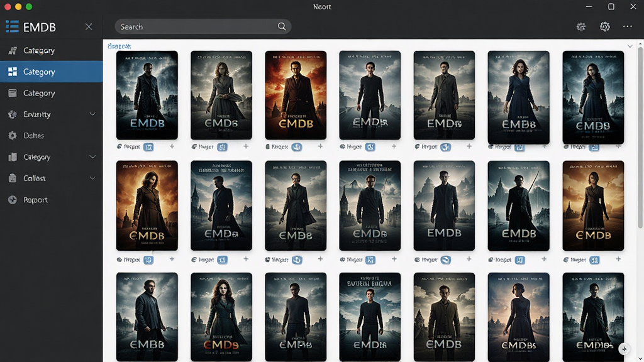
Task: Click the blue badge under the last top-row poster
Action: (x=594, y=147)
